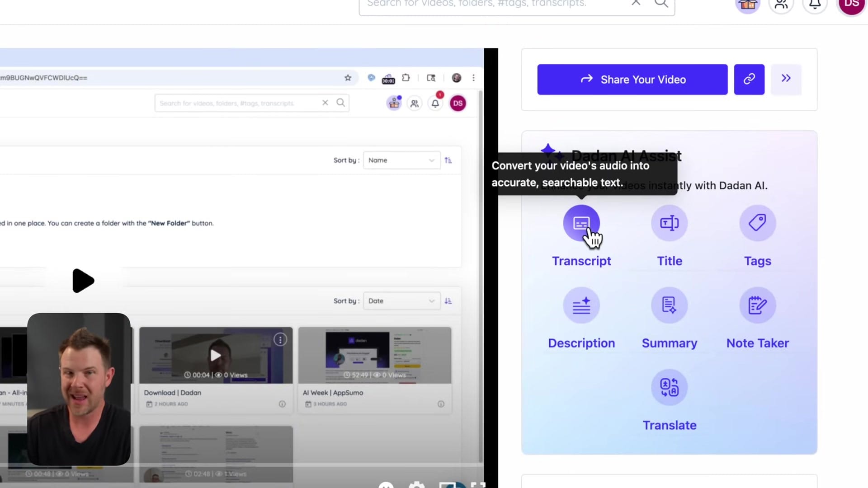The height and width of the screenshot is (488, 868).
Task: Open the gift box icon in header
Action: (x=748, y=5)
